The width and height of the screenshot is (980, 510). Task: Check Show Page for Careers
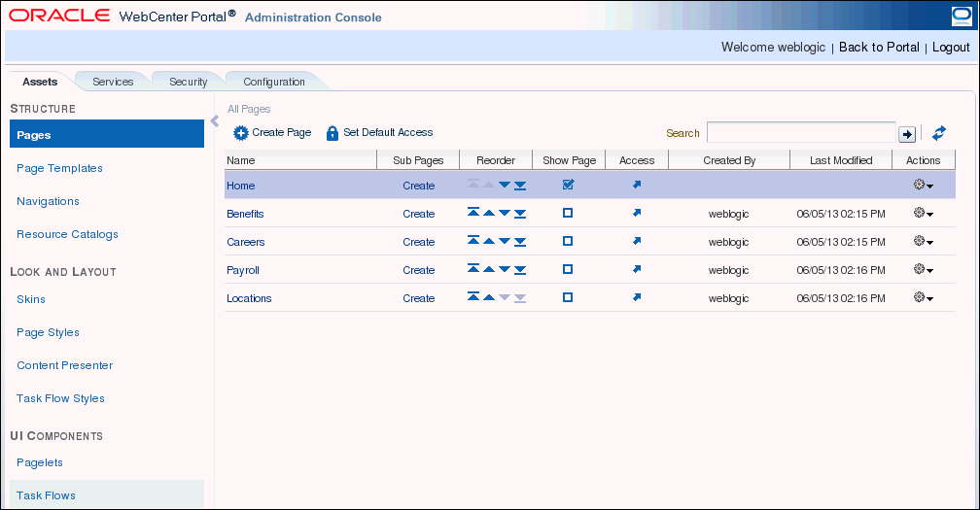(568, 241)
